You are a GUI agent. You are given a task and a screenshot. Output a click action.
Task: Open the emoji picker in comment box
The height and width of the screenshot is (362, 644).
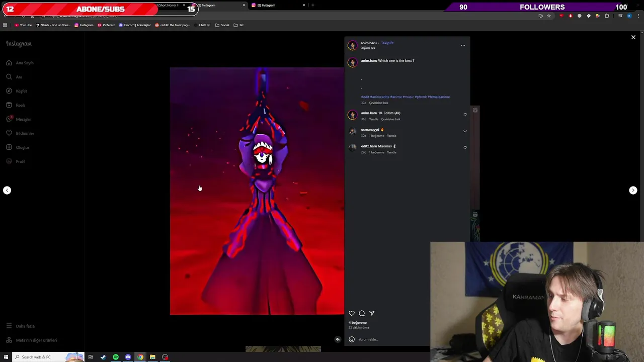pos(352,339)
